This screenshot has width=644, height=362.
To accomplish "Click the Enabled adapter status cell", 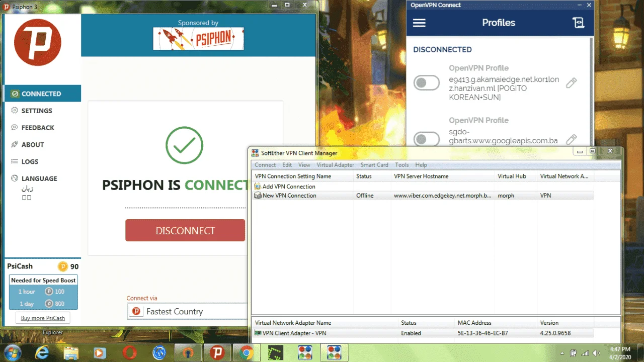I will [x=411, y=333].
